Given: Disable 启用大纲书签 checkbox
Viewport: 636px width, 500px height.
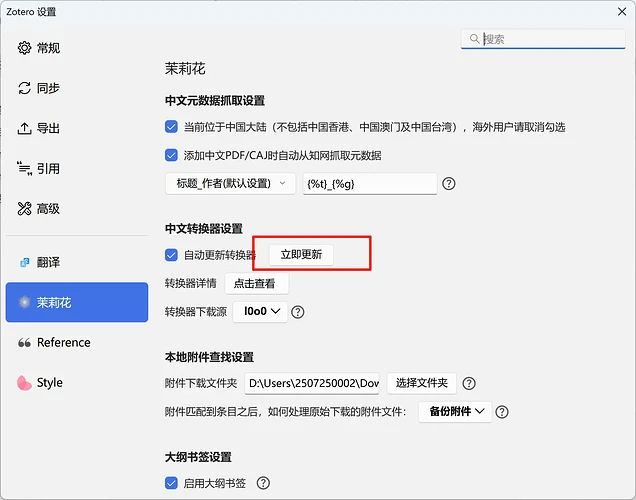Looking at the screenshot, I should pyautogui.click(x=171, y=483).
